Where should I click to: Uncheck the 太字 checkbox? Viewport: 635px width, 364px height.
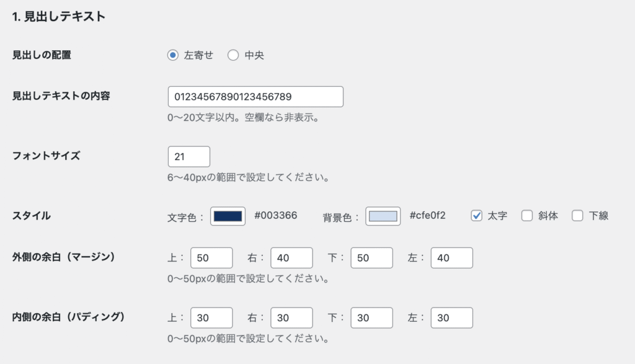point(477,215)
